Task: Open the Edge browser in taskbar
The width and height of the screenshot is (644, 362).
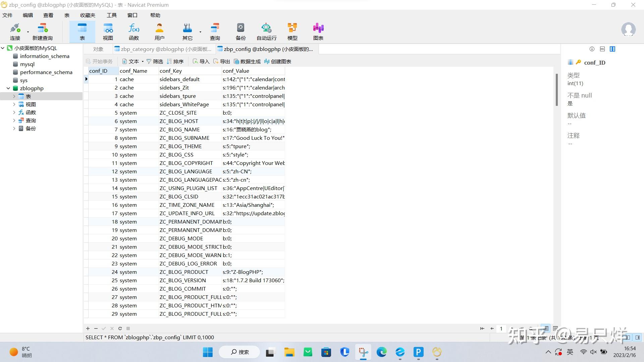Action: tap(381, 352)
